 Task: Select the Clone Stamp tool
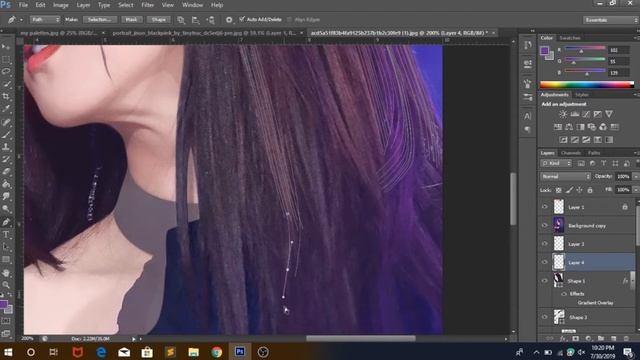6,147
